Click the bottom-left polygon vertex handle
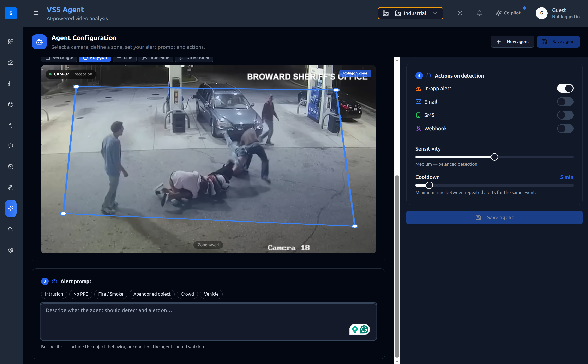 pos(63,213)
